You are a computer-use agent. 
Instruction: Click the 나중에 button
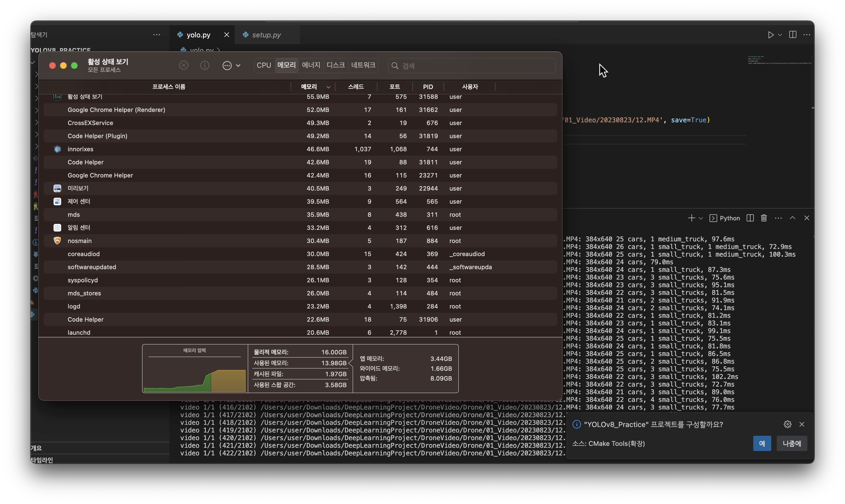coord(792,444)
